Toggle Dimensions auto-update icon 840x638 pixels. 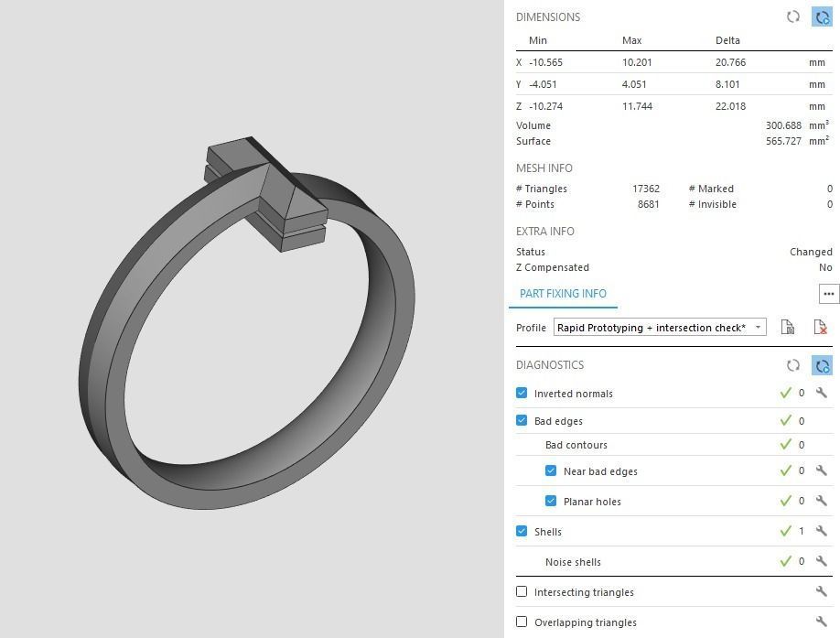click(x=822, y=17)
